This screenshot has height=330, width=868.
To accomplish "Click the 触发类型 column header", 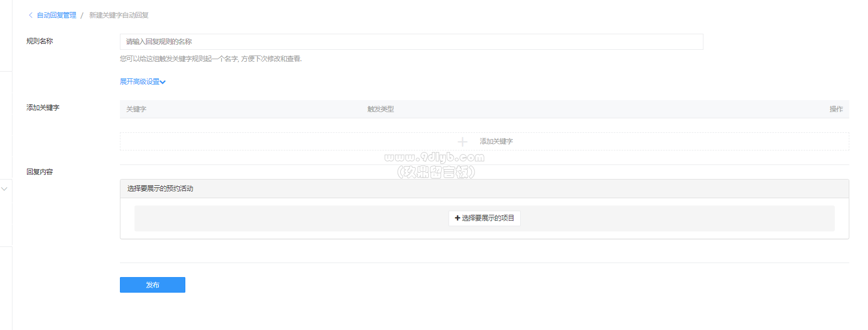I will point(381,109).
